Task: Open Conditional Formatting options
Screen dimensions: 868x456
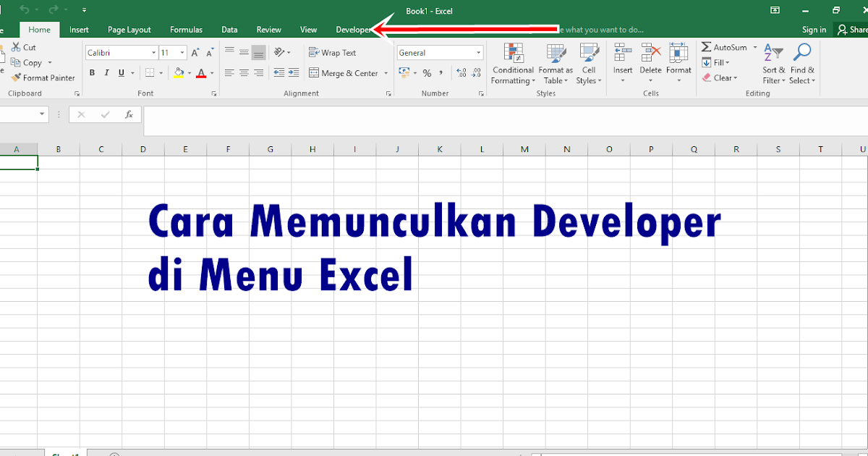Action: 513,64
